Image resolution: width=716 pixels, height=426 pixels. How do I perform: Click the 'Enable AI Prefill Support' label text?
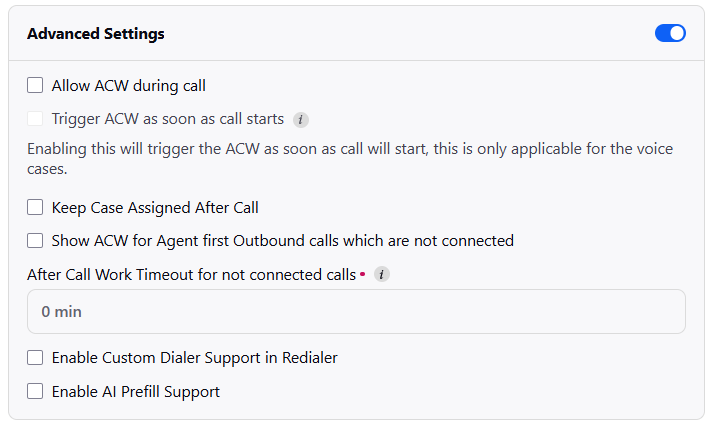[x=136, y=392]
